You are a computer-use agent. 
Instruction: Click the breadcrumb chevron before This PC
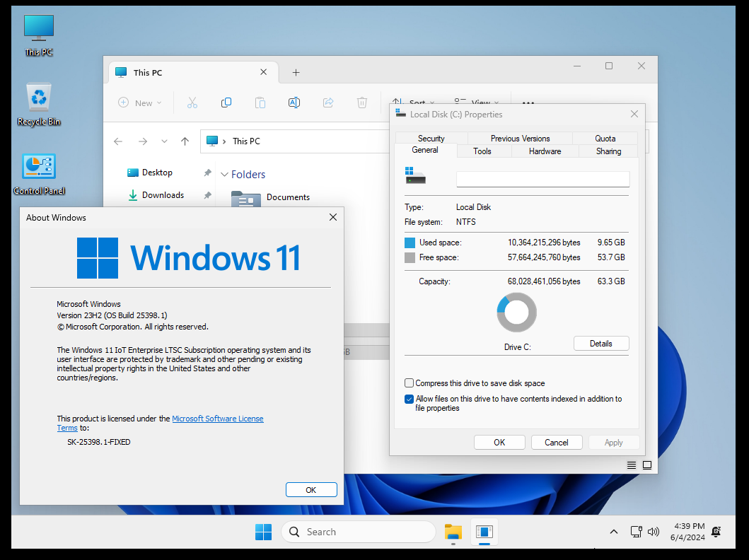pyautogui.click(x=224, y=141)
